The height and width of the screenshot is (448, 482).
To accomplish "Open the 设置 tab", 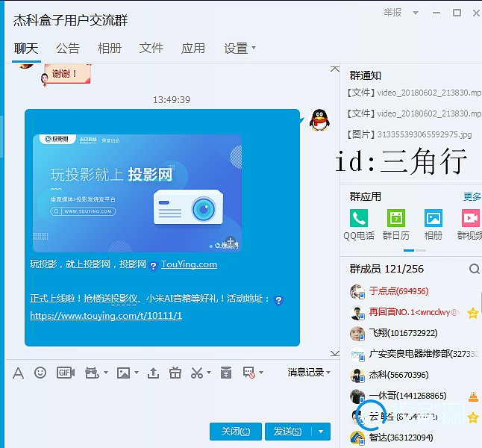I will [236, 49].
